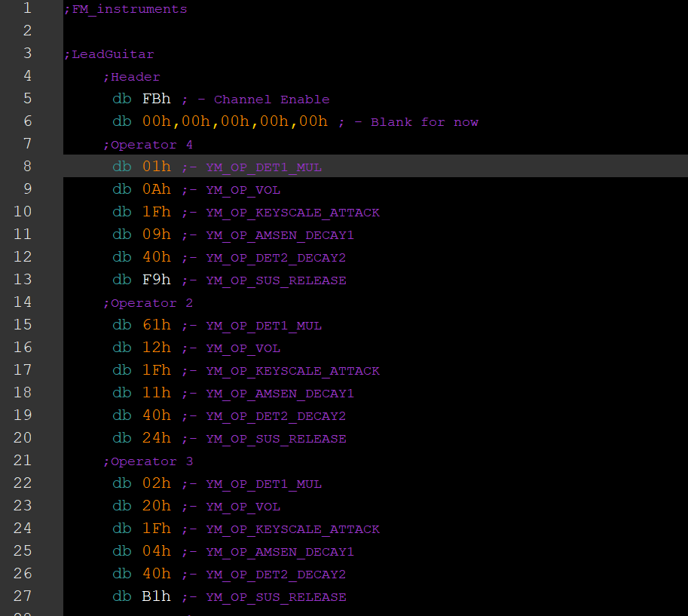Click line number 14 in the gutter

pyautogui.click(x=23, y=302)
